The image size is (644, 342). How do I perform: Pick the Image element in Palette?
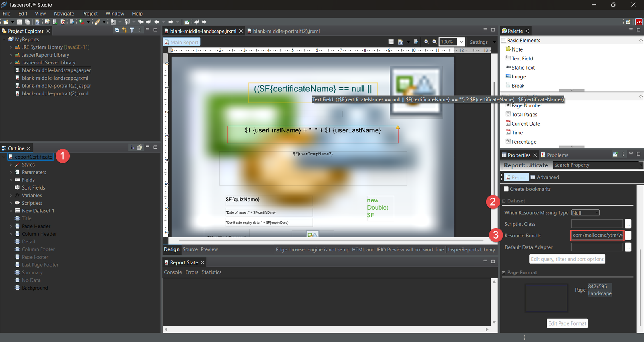tap(518, 77)
